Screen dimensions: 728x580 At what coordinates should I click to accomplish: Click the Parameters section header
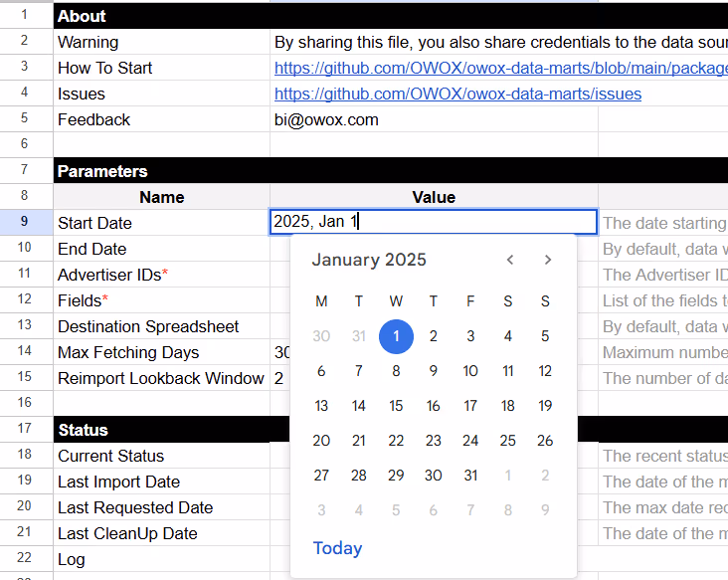(x=391, y=171)
